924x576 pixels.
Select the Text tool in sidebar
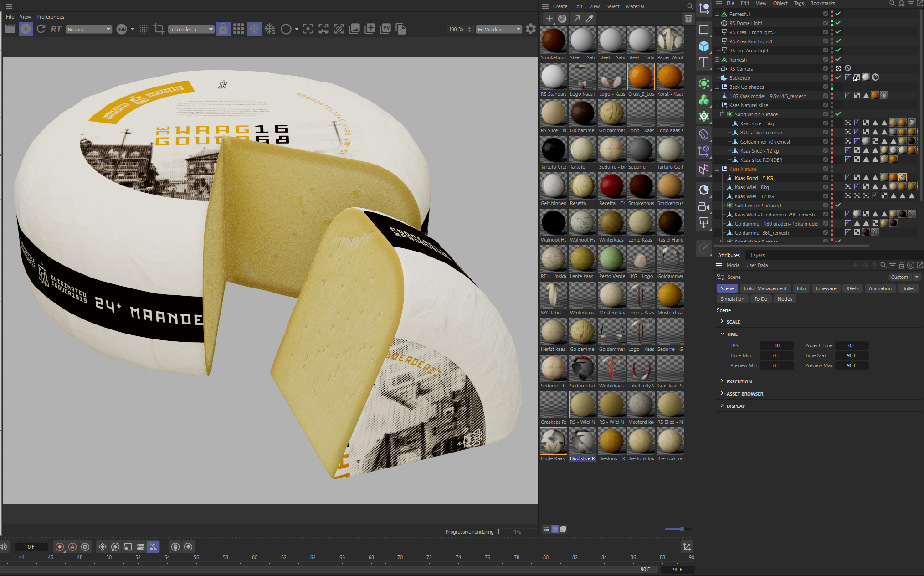704,62
